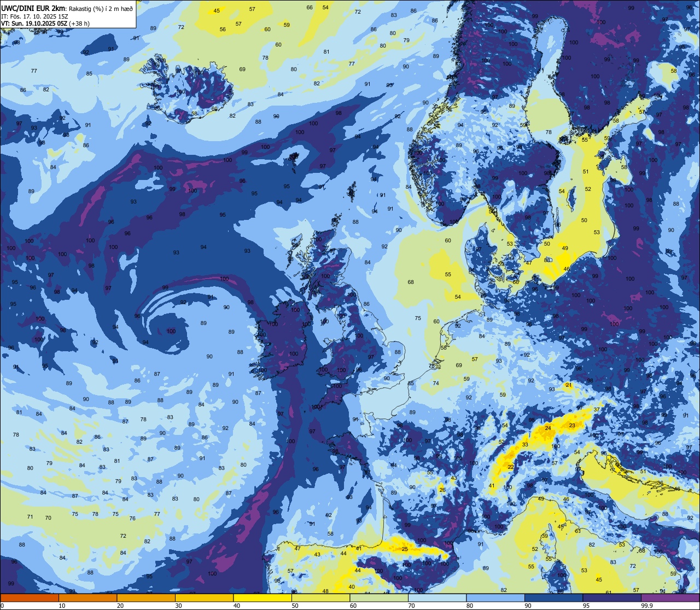The image size is (700, 610).
Task: Click the "VT: Sun. 19.10.2025 05Z" line
Action: point(34,24)
